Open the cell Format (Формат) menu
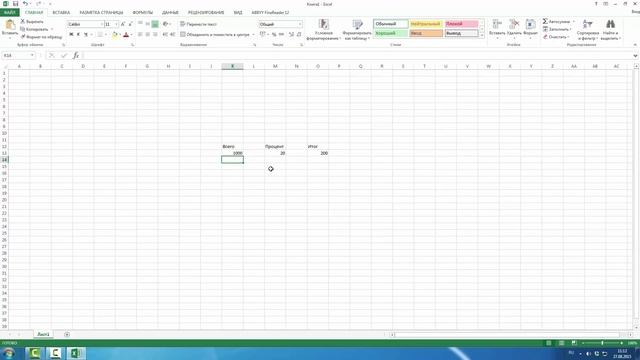 [530, 29]
